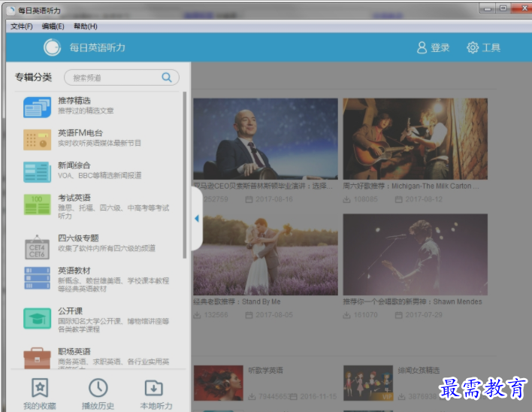Click the 英语FM电台 category label
This screenshot has height=412, width=532.
[80, 132]
